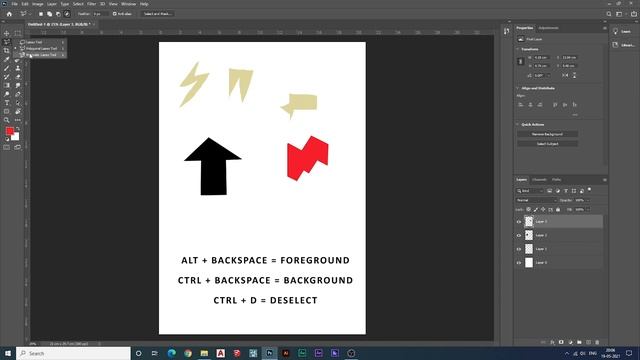Flip layer horizontally in Properties
The image size is (640, 360).
tap(565, 76)
